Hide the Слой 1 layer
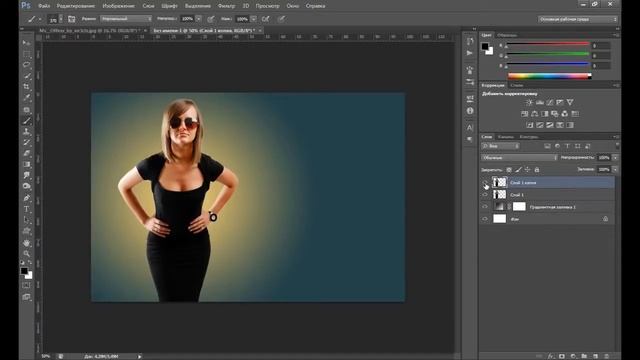640x360 pixels. [x=485, y=195]
